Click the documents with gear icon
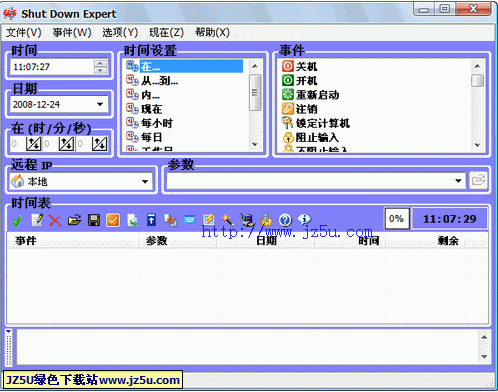The height and width of the screenshot is (392, 498). [x=170, y=220]
